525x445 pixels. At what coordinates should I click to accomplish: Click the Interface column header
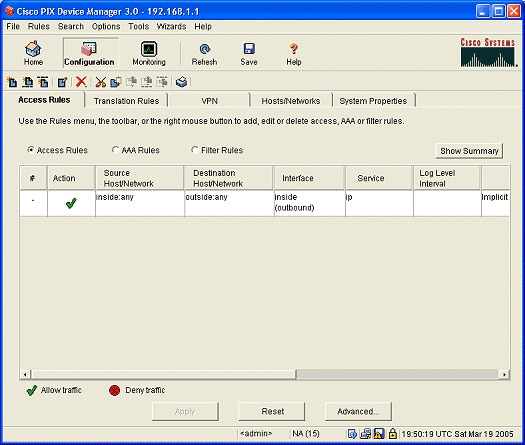point(309,178)
